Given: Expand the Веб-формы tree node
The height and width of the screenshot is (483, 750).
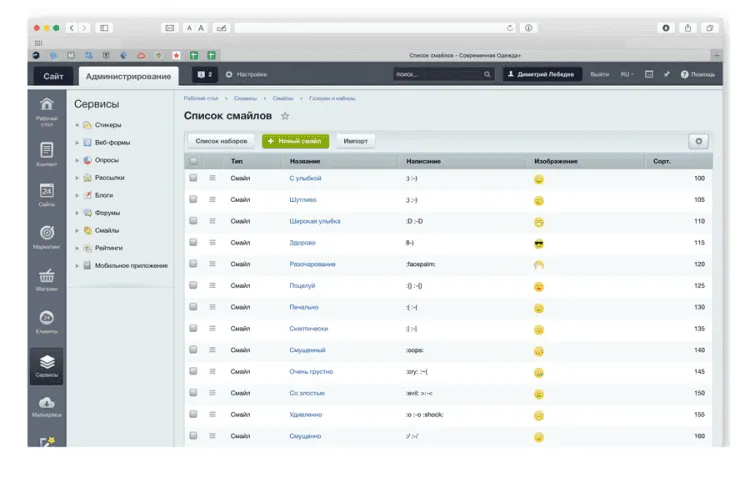Looking at the screenshot, I should point(77,143).
